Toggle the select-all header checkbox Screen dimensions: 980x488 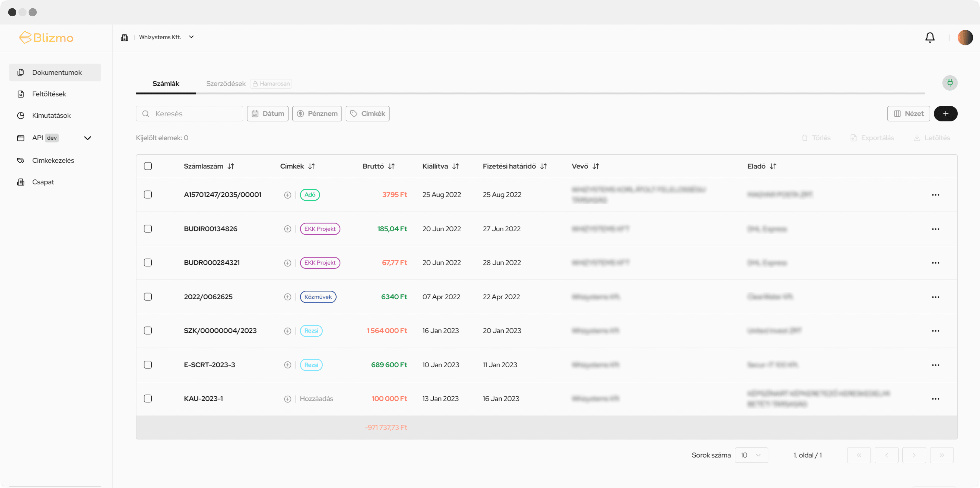point(148,166)
